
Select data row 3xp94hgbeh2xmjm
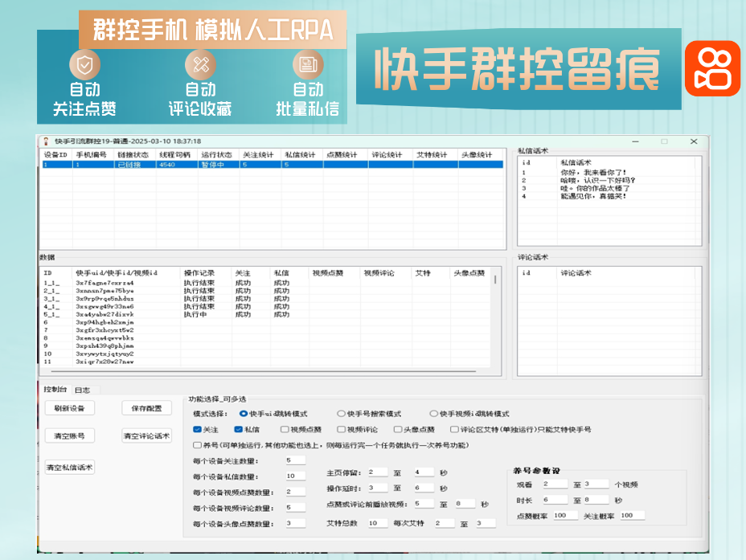pyautogui.click(x=265, y=322)
